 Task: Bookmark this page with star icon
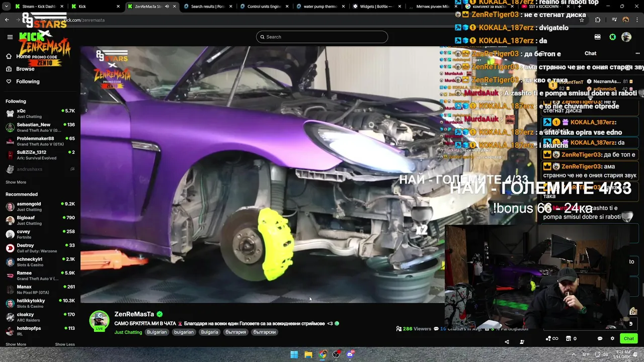(582, 20)
